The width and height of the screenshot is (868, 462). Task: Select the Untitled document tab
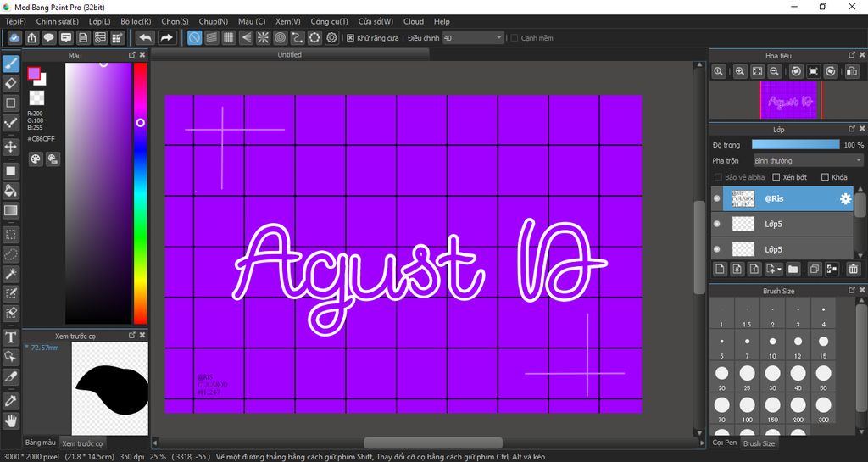coord(290,54)
